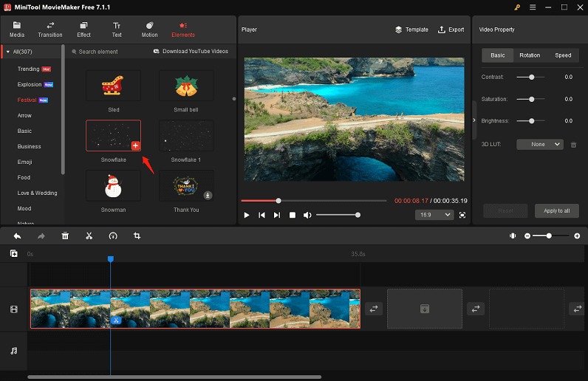
Task: Select the Business category
Action: click(x=29, y=146)
